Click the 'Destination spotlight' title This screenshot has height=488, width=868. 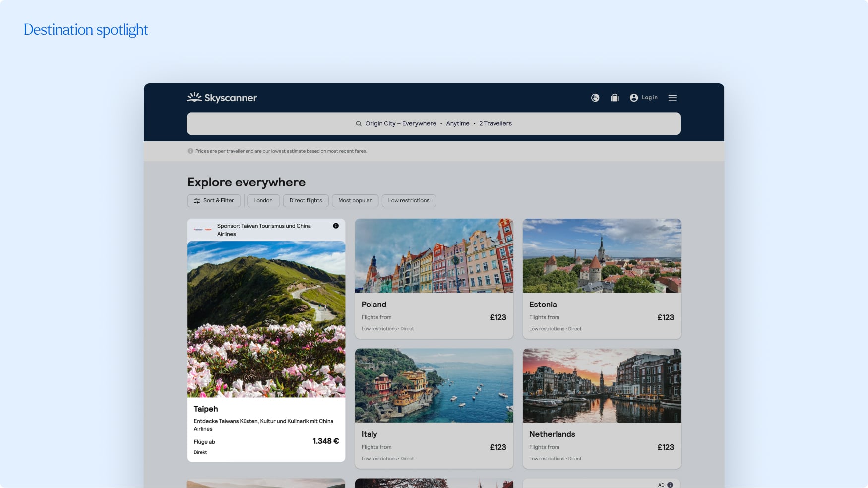pos(86,30)
